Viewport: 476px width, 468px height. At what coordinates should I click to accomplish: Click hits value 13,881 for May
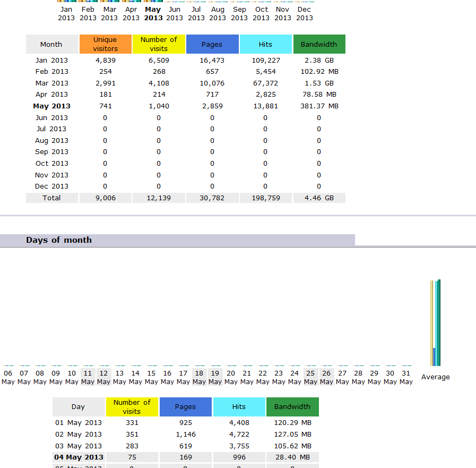[x=266, y=106]
